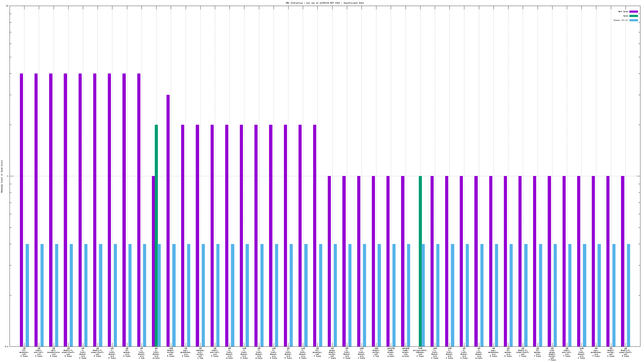Click the 36407@ iadb.isipp.com origin label
This screenshot has height=362, width=644.
click(391, 352)
